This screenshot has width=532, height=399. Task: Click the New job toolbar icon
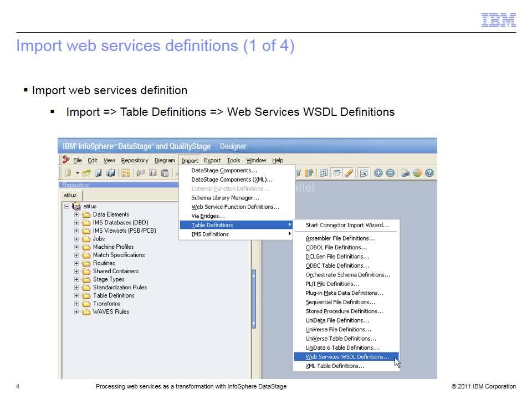68,173
